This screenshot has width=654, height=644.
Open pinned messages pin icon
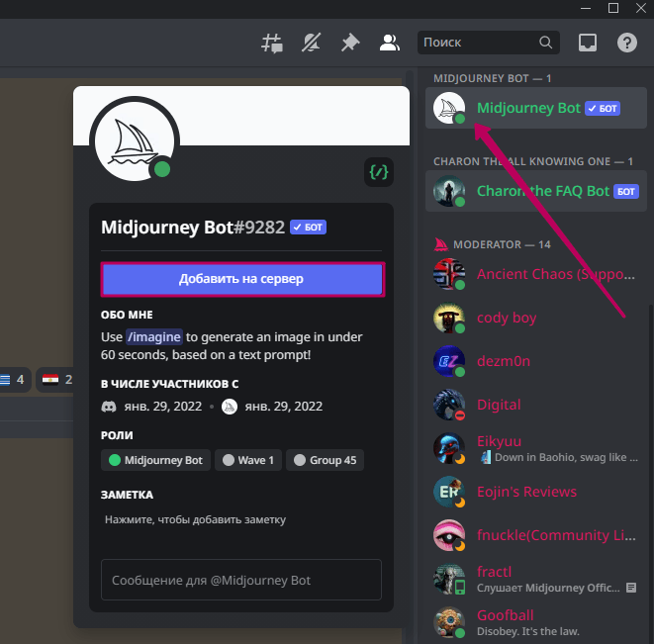tap(350, 43)
